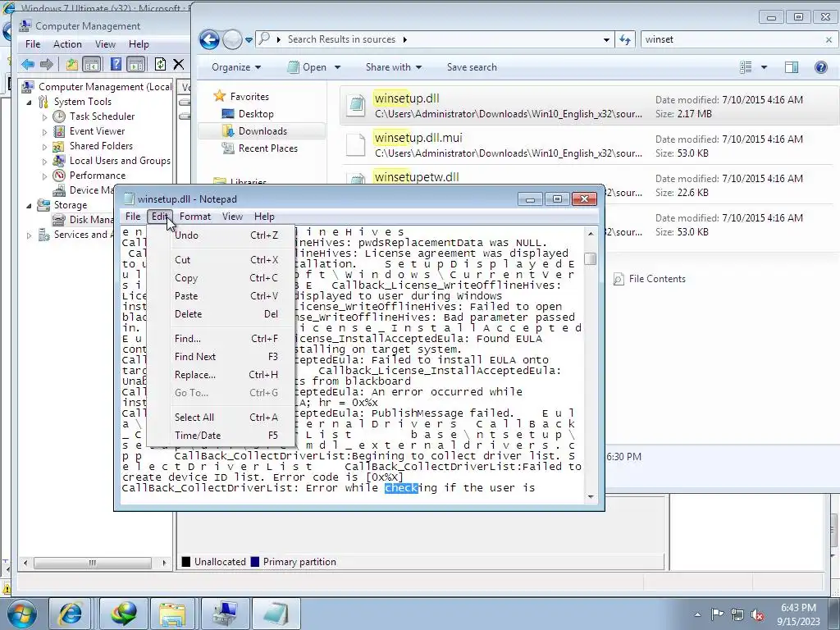840x630 pixels.
Task: Click Up one level folder icon in Computer Management
Action: pyautogui.click(x=71, y=64)
